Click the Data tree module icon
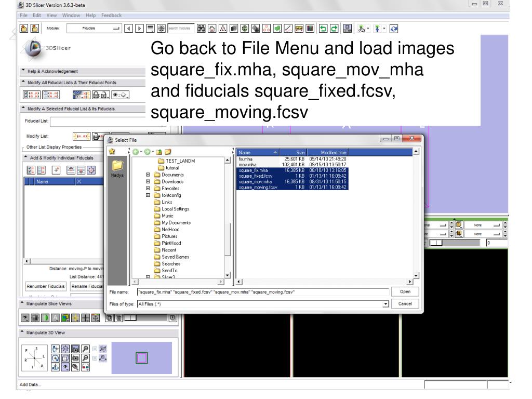This screenshot has height=399, width=532. tap(222, 29)
